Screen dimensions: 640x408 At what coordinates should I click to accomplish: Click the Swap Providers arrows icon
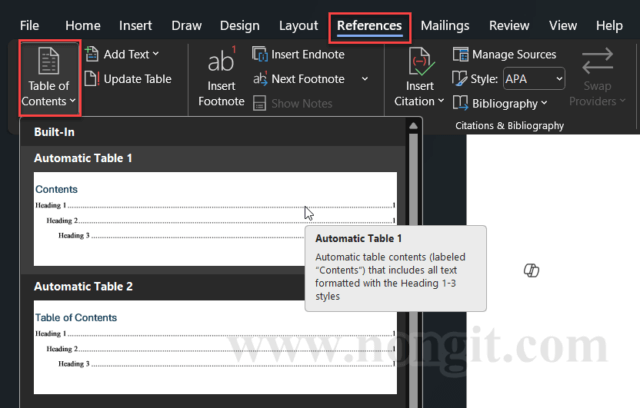tap(598, 61)
